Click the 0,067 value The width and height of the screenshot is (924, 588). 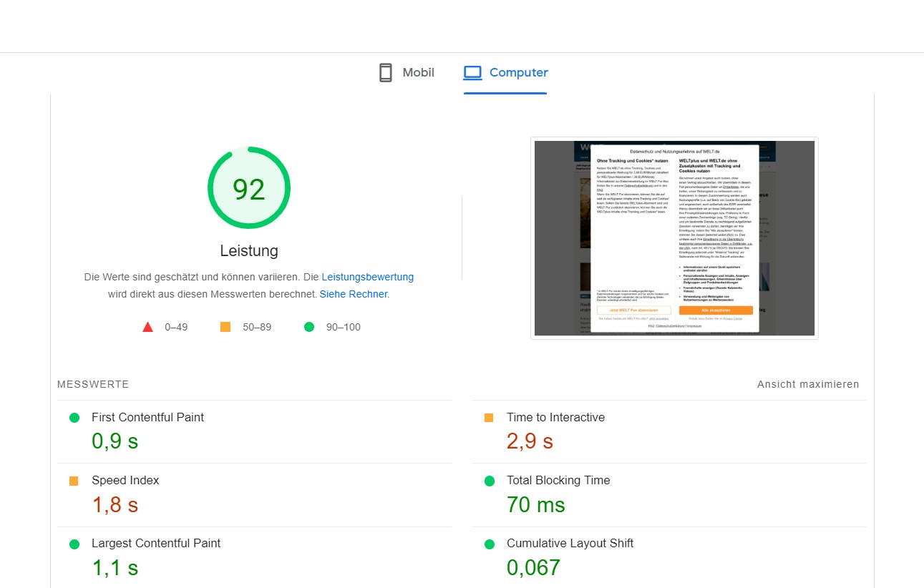[x=533, y=568]
